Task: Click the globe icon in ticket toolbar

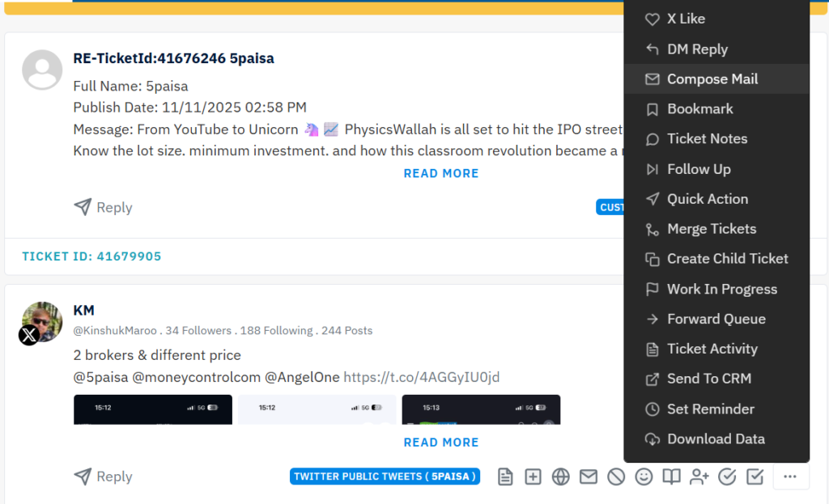Action: 560,477
